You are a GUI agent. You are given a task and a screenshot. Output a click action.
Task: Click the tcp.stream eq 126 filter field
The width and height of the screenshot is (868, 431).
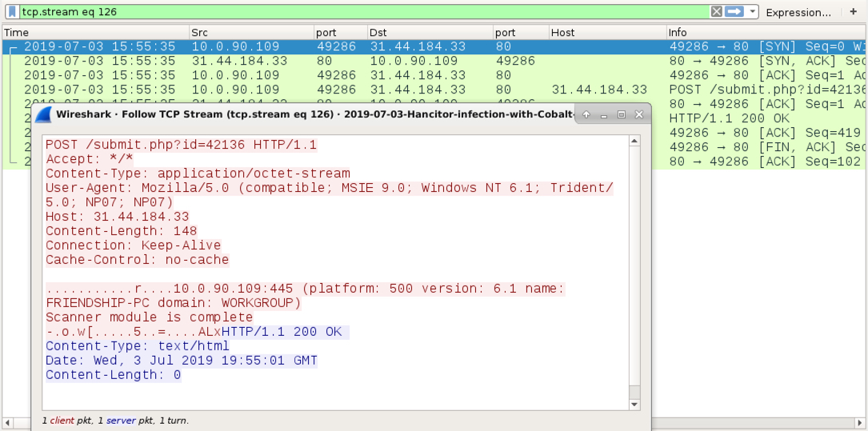(364, 12)
